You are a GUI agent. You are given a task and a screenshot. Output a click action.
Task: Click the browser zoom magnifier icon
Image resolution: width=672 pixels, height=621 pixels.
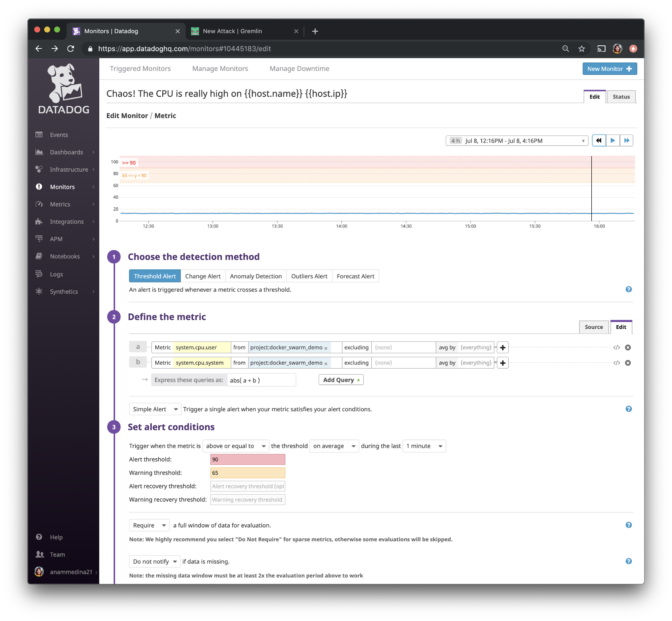(565, 49)
